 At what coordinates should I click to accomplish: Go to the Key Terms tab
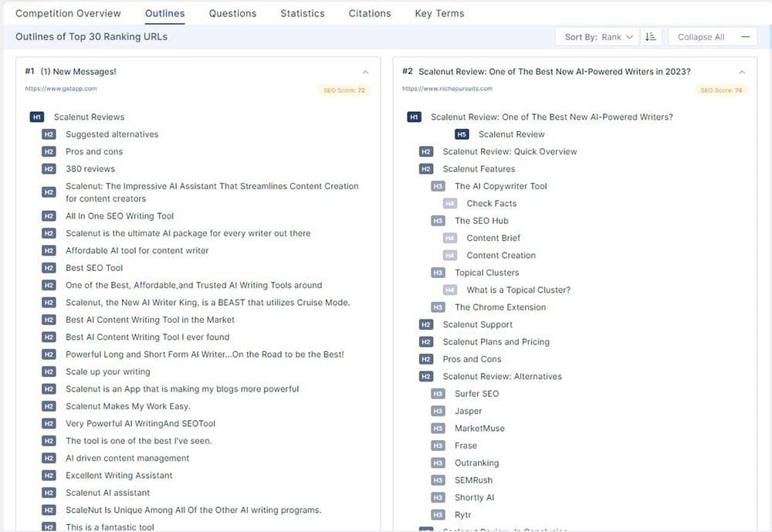[x=439, y=13]
